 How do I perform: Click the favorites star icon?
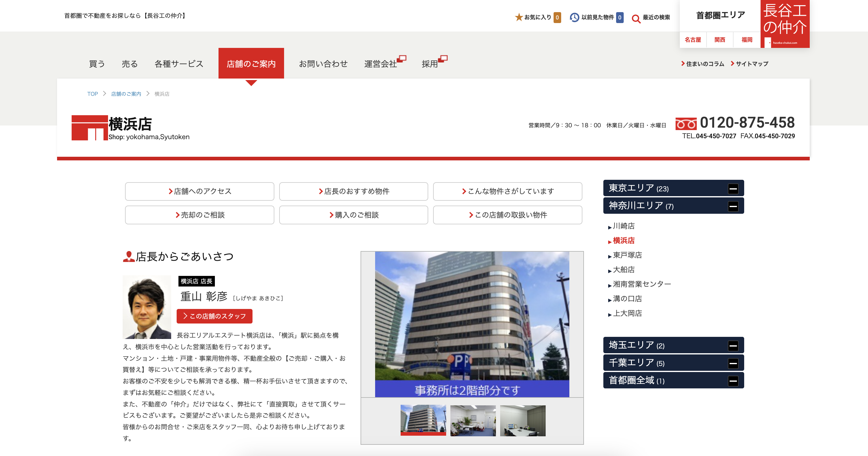519,17
